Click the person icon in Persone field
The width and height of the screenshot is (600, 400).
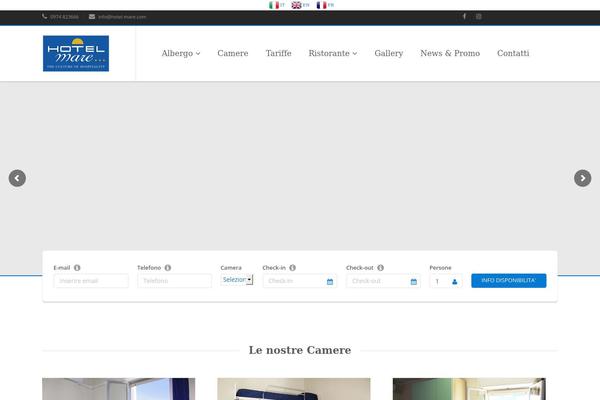pyautogui.click(x=454, y=282)
